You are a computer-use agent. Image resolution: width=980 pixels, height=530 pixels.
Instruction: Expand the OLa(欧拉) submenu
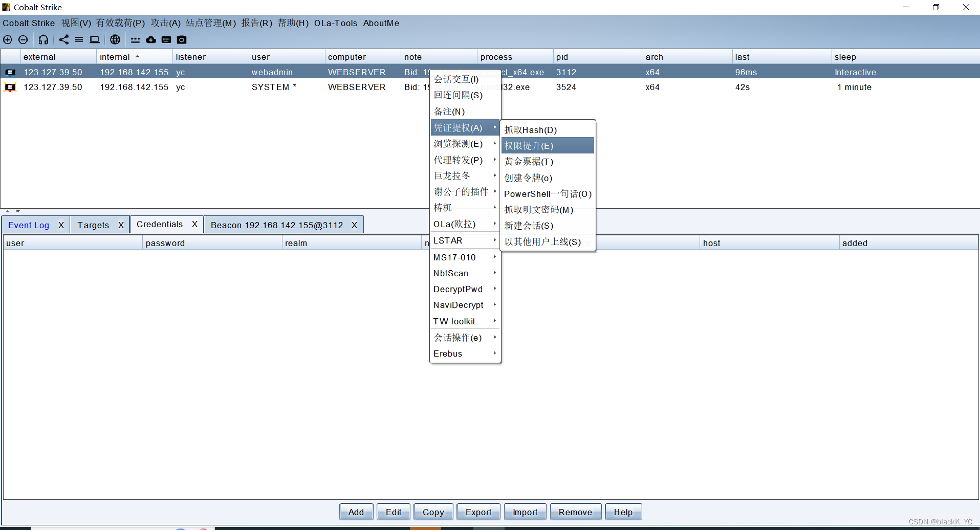click(x=465, y=224)
